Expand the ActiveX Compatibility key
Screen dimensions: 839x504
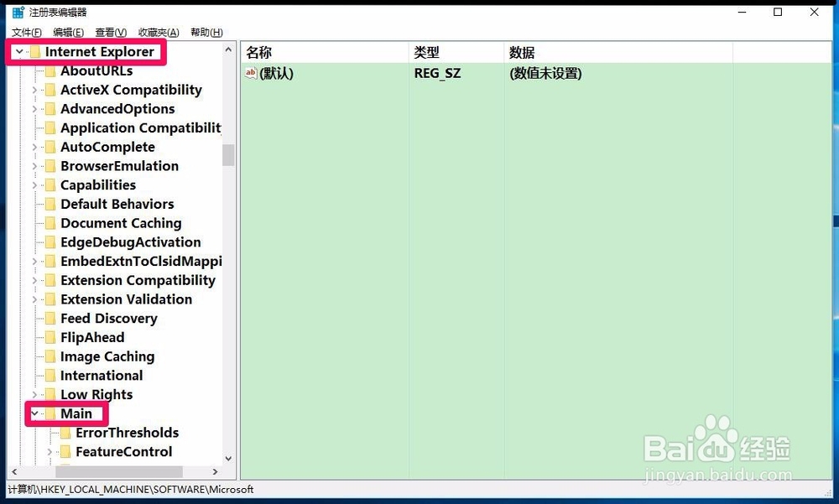[34, 90]
